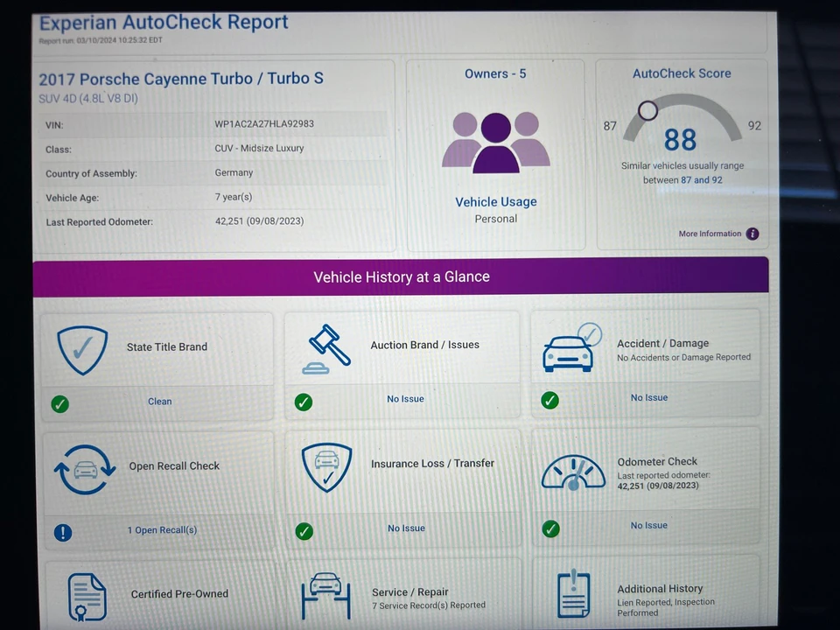This screenshot has width=840, height=630.
Task: Click the Insurance Loss / Transfer label
Action: 432,464
